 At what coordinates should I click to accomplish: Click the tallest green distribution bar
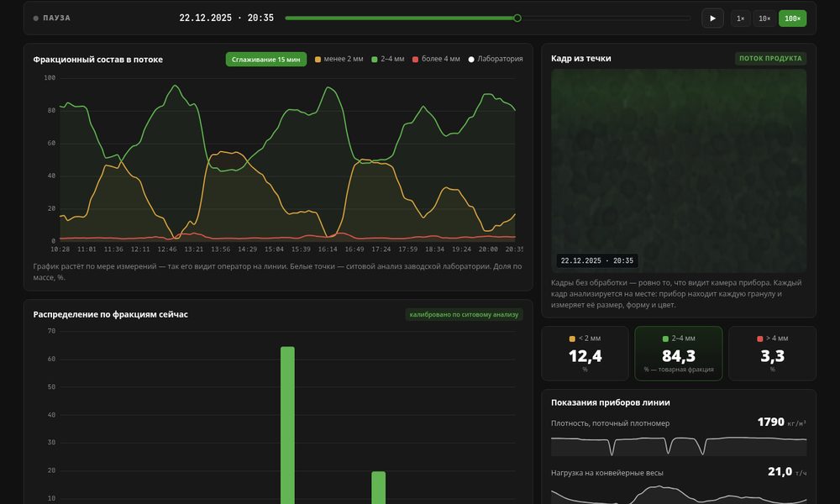[x=287, y=425]
